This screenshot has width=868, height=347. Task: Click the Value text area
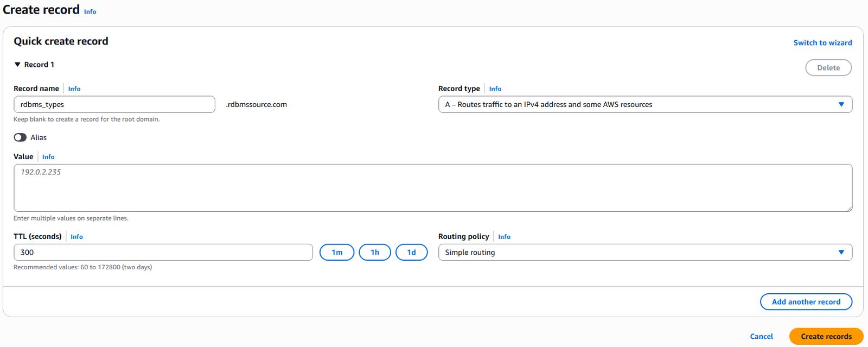(x=433, y=188)
